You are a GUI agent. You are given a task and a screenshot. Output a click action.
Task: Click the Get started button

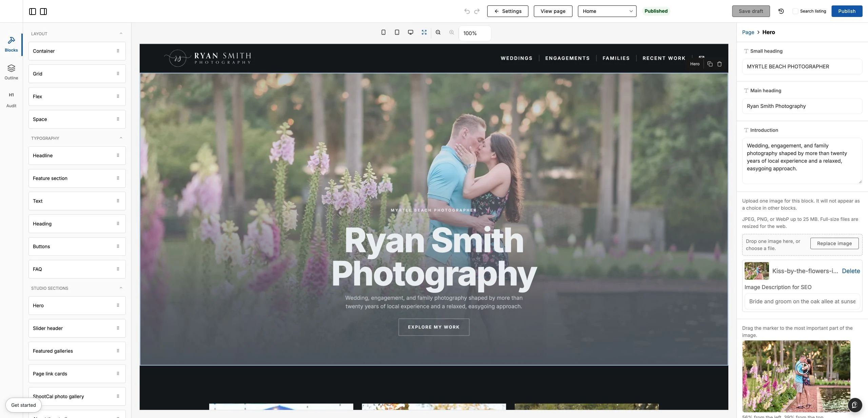[x=23, y=405]
